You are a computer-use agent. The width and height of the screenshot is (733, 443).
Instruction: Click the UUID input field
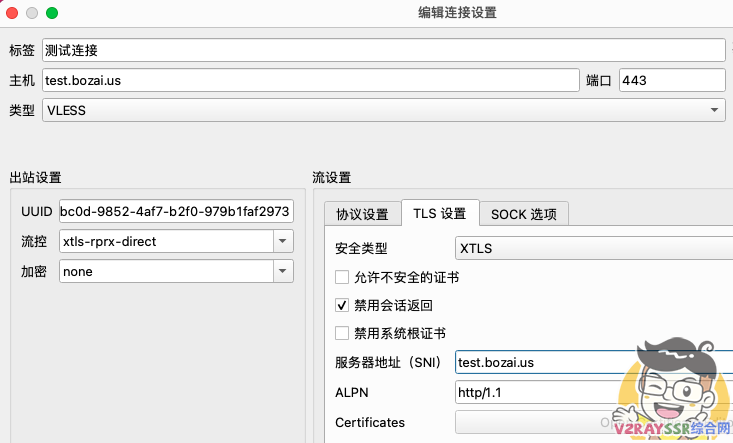point(176,211)
